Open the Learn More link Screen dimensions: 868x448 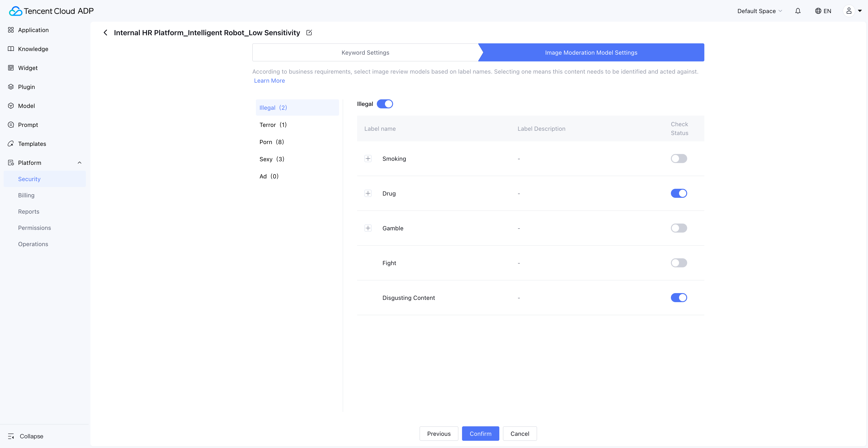269,81
